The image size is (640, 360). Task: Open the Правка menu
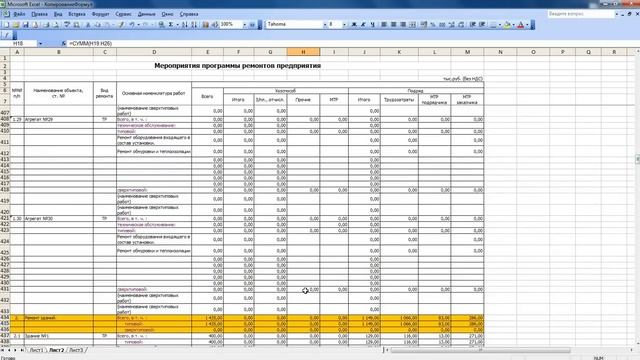point(39,14)
